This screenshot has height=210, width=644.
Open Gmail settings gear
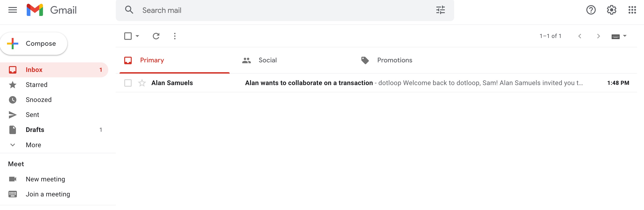click(611, 10)
